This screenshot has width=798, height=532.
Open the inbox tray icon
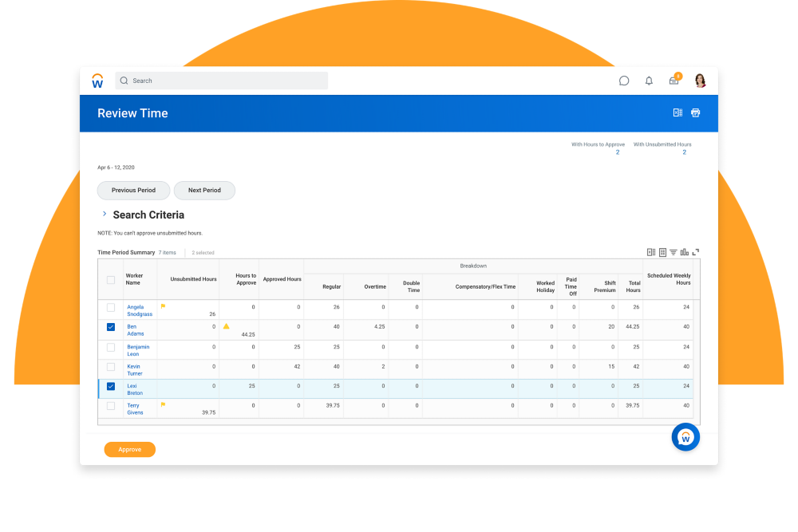(x=674, y=81)
